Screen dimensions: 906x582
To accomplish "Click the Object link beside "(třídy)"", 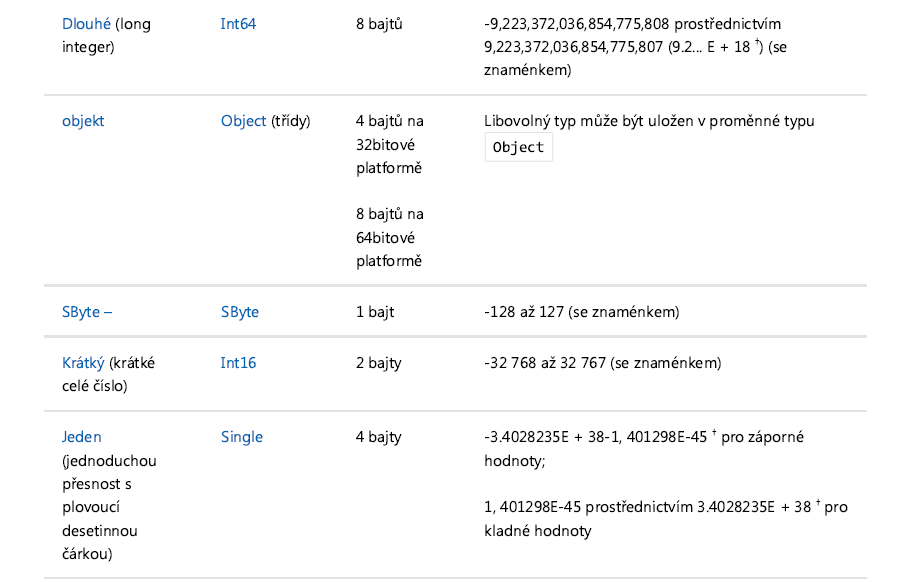I will 243,121.
